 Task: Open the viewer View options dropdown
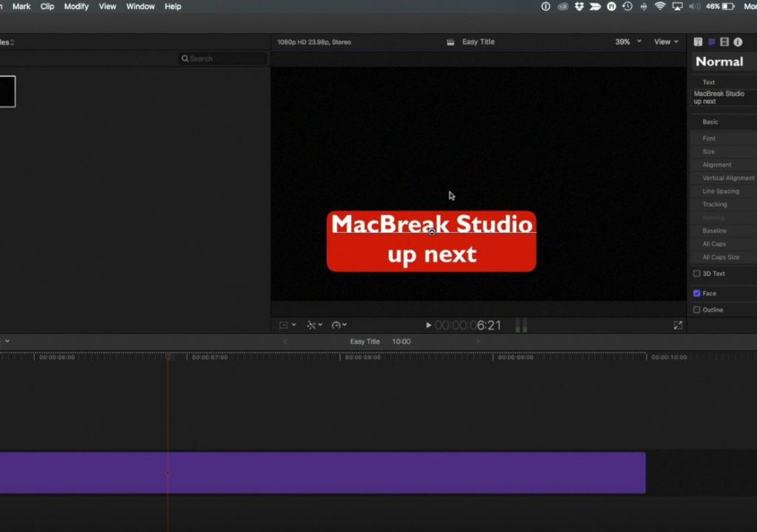point(666,42)
